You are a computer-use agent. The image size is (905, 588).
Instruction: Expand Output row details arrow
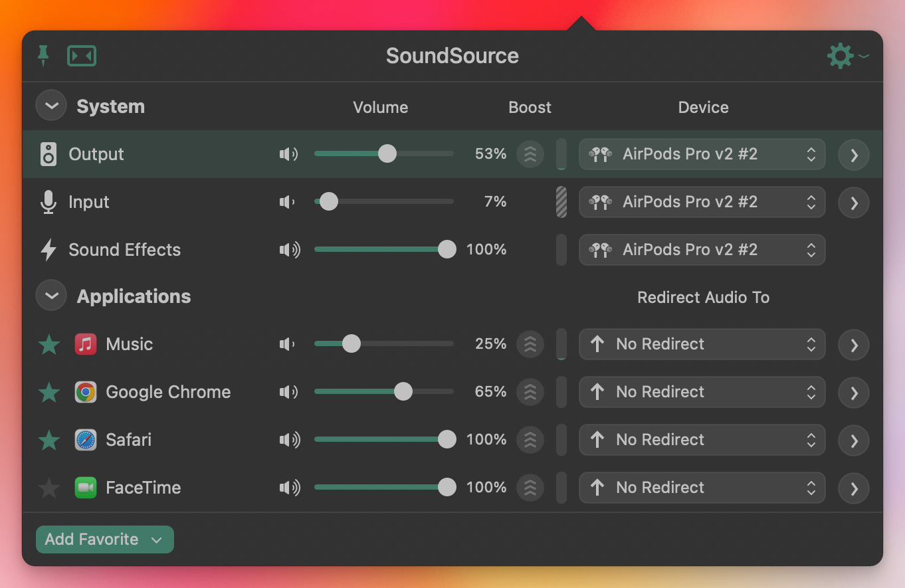(x=854, y=155)
